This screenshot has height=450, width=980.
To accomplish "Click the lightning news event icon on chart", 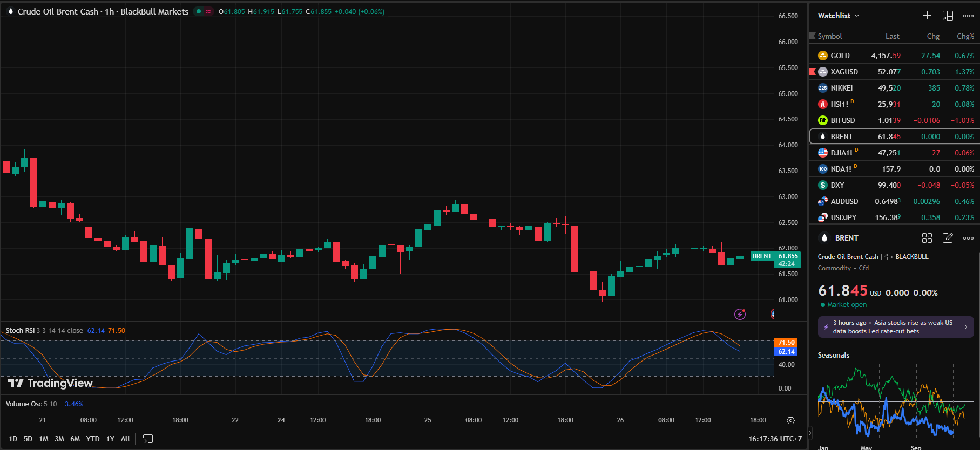I will [x=740, y=314].
